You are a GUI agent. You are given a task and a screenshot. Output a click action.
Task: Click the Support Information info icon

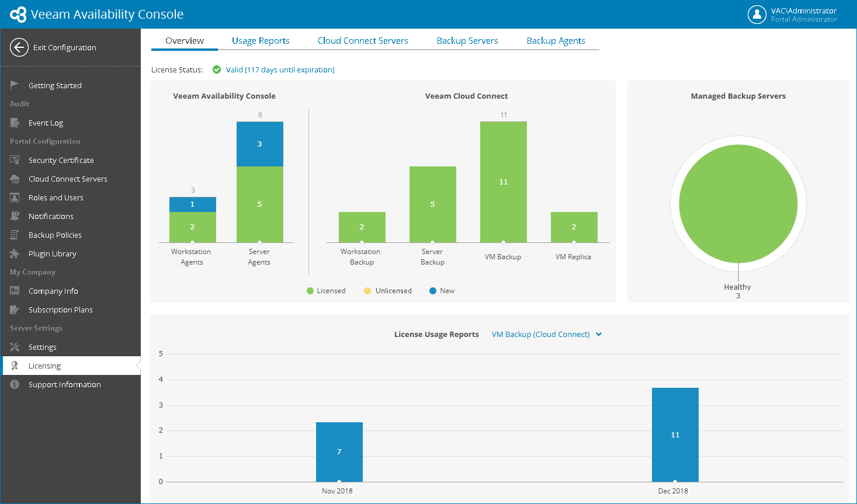[x=15, y=384]
